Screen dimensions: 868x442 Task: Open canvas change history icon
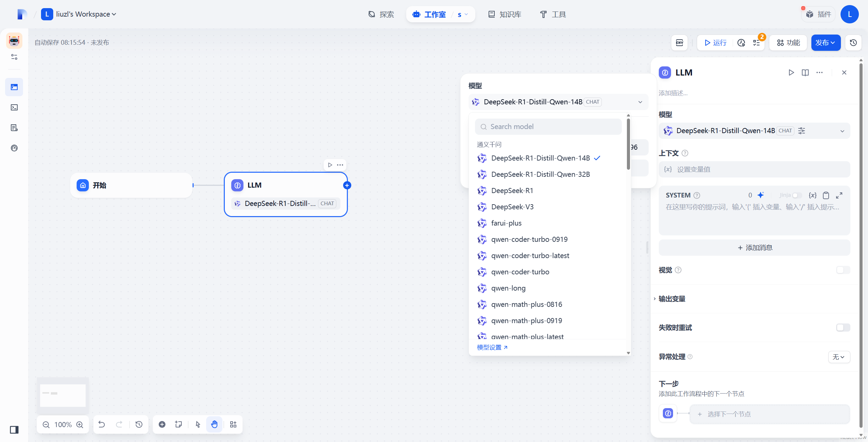click(x=139, y=424)
